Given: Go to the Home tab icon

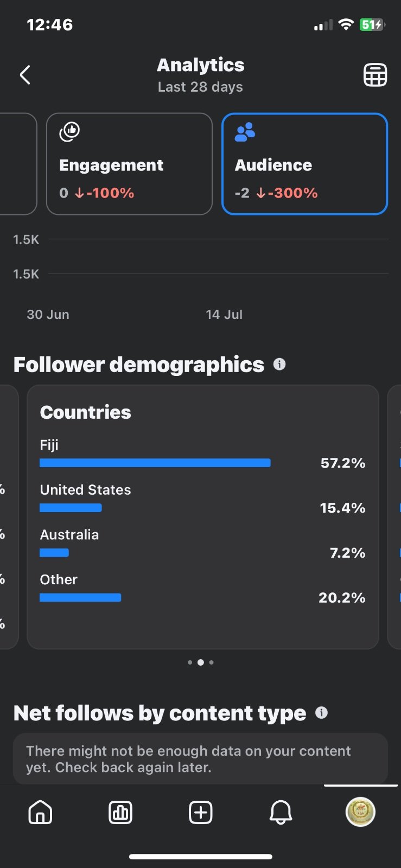Looking at the screenshot, I should [40, 812].
